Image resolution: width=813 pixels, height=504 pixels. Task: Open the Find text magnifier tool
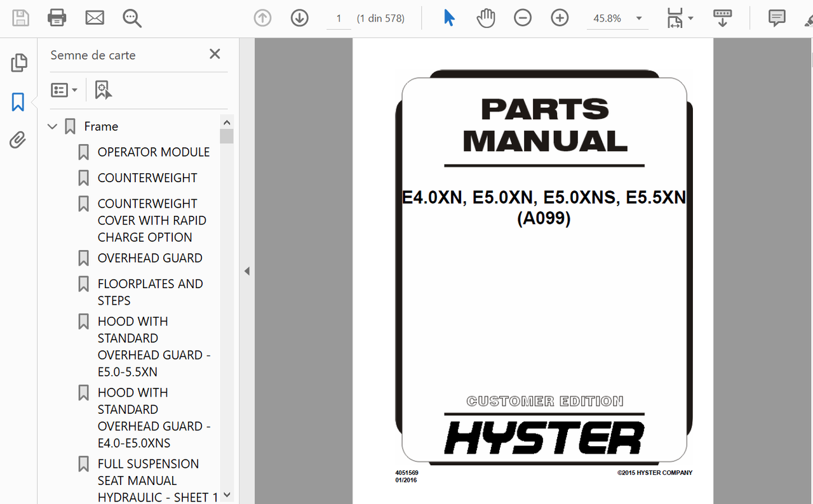[132, 18]
